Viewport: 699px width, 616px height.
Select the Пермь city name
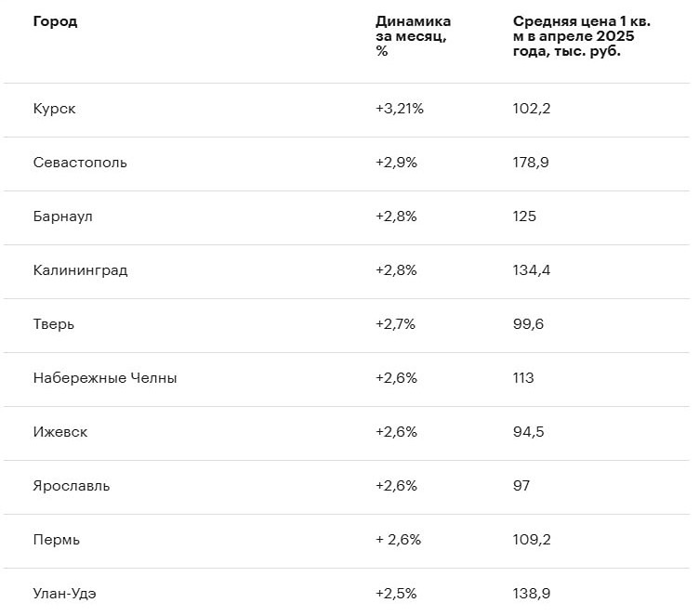point(57,540)
